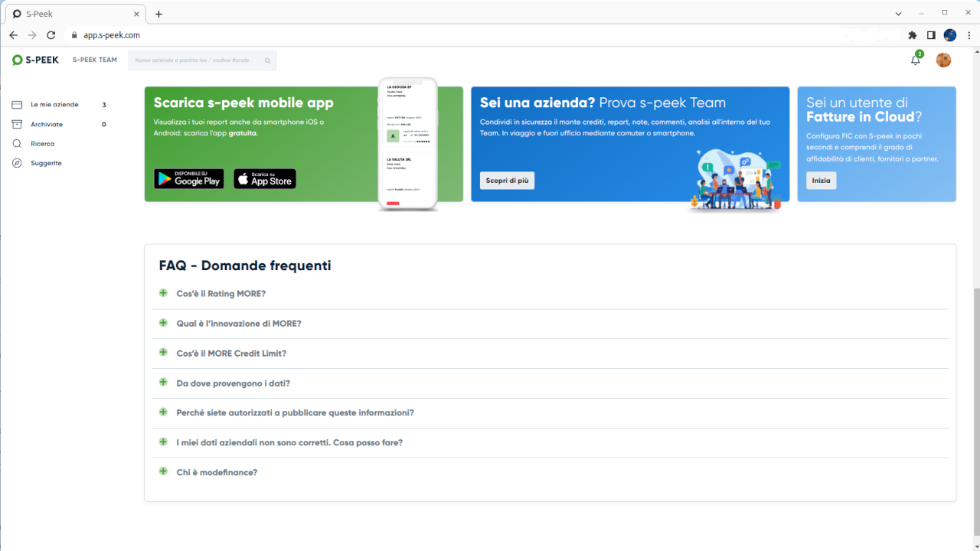This screenshot has width=980, height=551.
Task: Open the user avatar menu
Action: 943,60
